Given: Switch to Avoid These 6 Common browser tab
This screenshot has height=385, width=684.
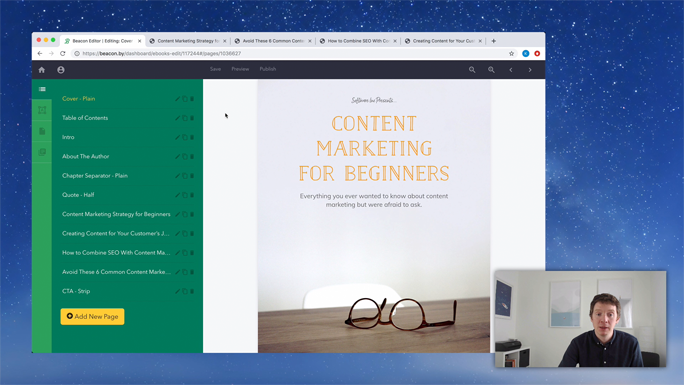Looking at the screenshot, I should coord(273,41).
